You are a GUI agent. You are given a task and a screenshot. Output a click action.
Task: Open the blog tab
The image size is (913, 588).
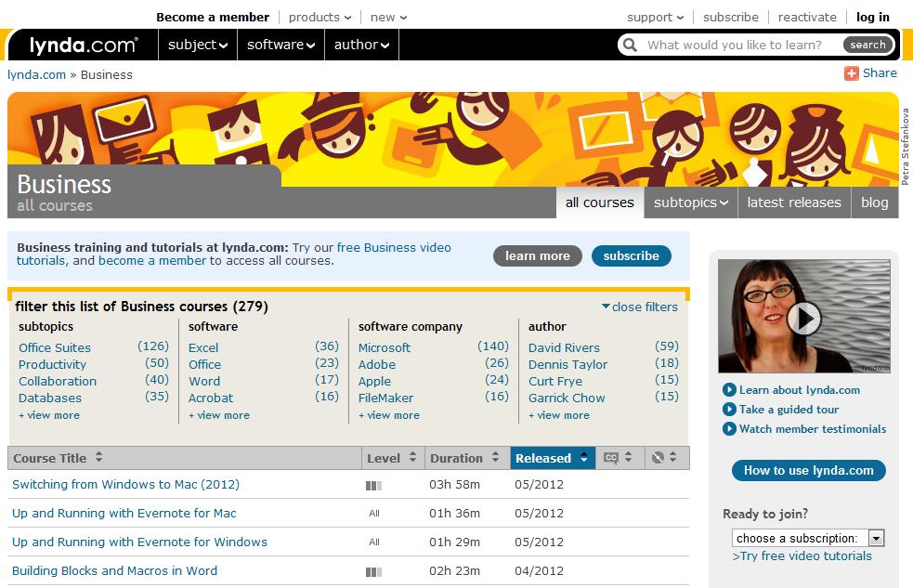[875, 203]
